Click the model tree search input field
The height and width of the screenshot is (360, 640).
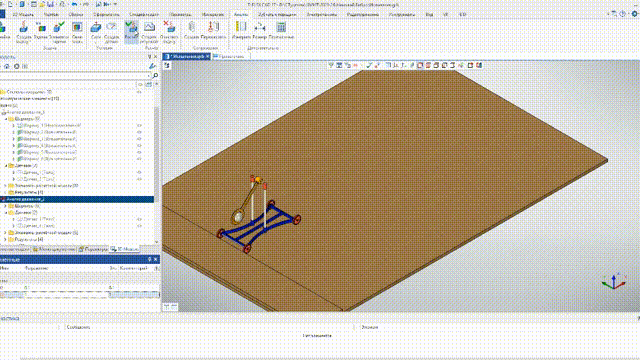[x=75, y=76]
